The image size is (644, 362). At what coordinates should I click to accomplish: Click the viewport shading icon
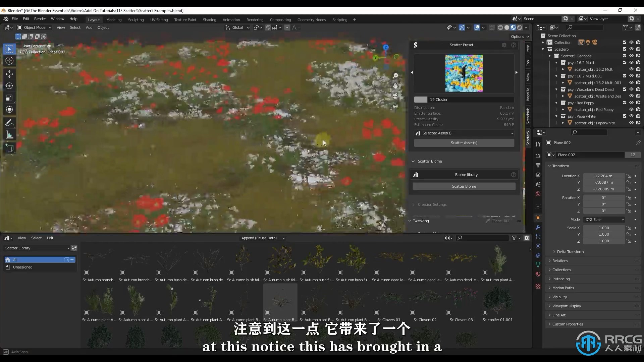pos(514,27)
